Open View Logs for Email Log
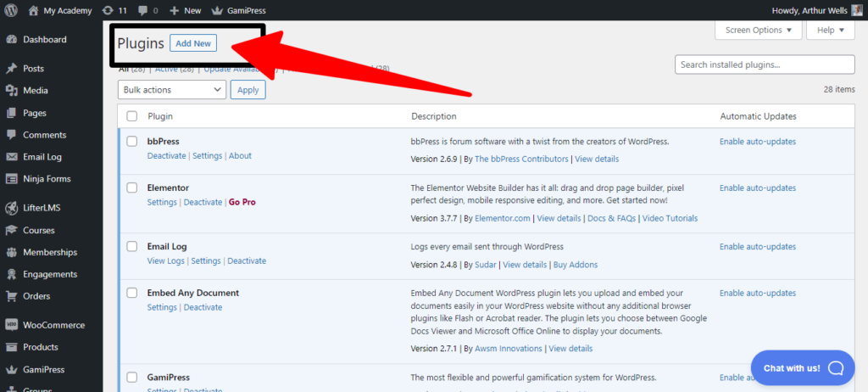 (x=166, y=260)
